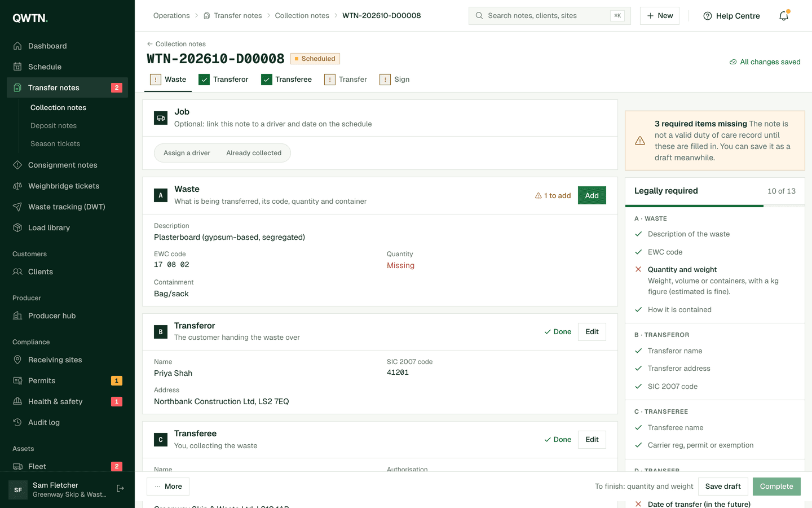
Task: Click the 1 to add warning
Action: [553, 196]
